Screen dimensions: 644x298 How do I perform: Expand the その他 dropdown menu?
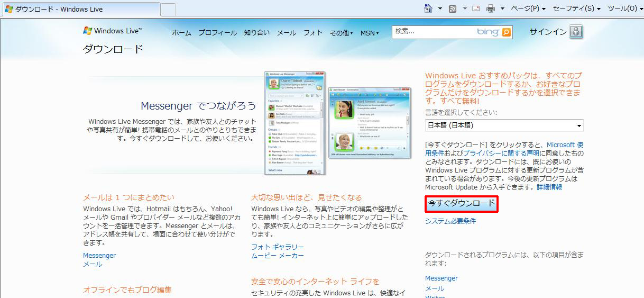click(341, 33)
